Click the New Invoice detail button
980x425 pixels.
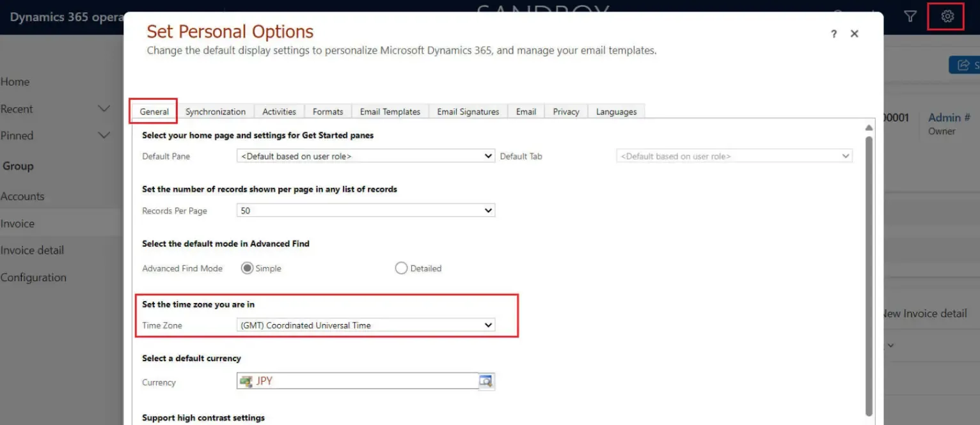coord(925,313)
